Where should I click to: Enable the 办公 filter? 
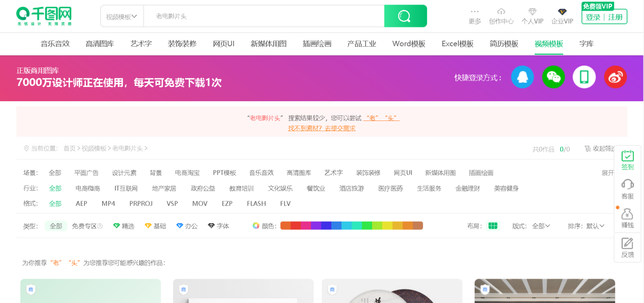tap(187, 226)
